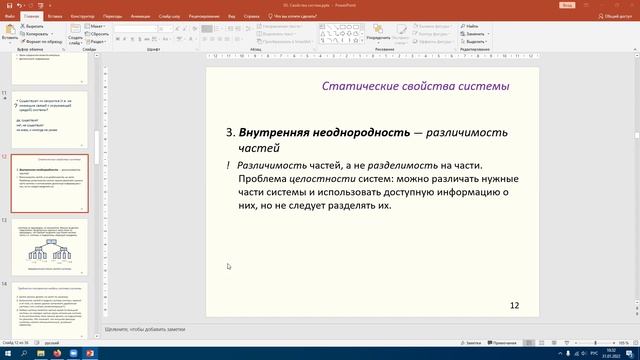The width and height of the screenshot is (640, 360).
Task: Click the notes field Щелкните, чтобы добавить заметки
Action: click(x=145, y=329)
